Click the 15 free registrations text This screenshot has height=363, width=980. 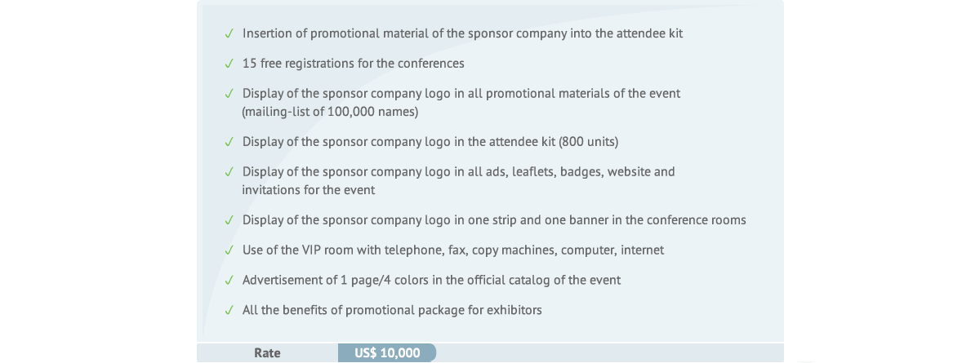click(x=353, y=64)
